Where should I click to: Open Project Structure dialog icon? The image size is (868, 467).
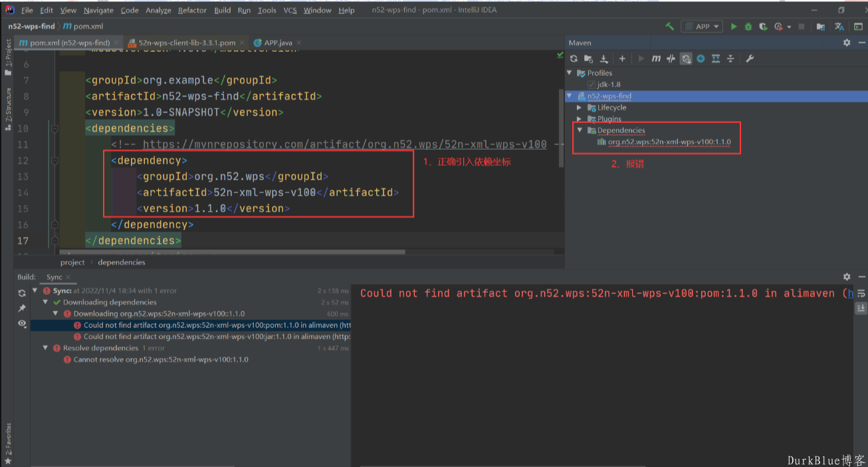tap(821, 27)
